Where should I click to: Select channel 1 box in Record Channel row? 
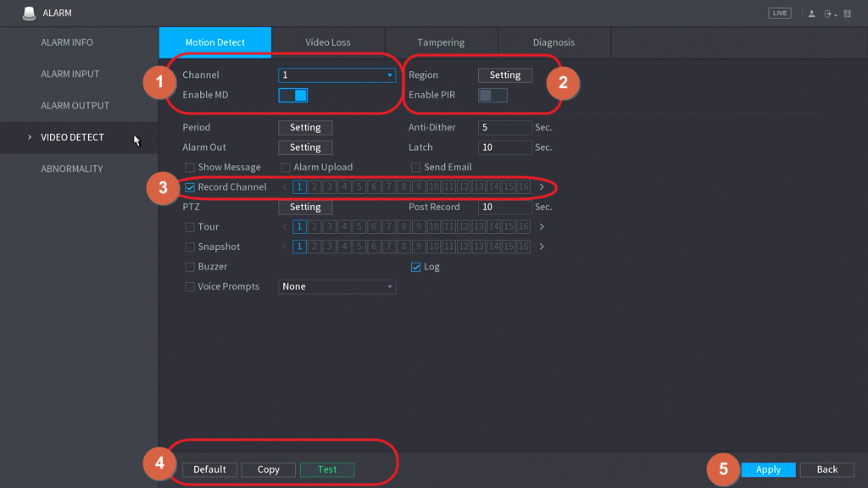[x=299, y=187]
